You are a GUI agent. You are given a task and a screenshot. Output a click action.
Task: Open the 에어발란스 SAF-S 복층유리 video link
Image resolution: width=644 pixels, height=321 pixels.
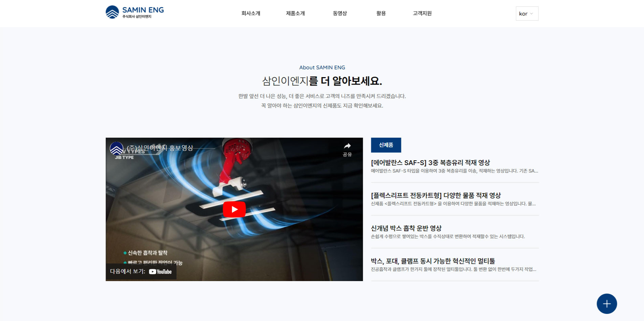pos(430,163)
